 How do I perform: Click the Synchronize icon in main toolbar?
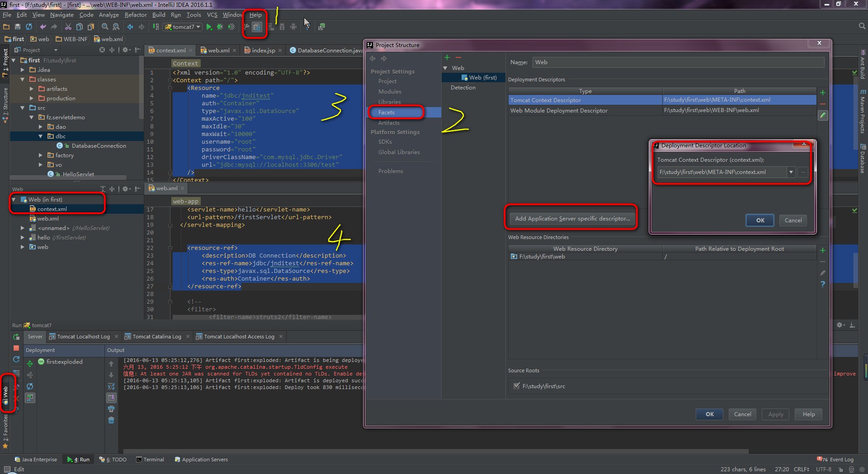pyautogui.click(x=29, y=27)
